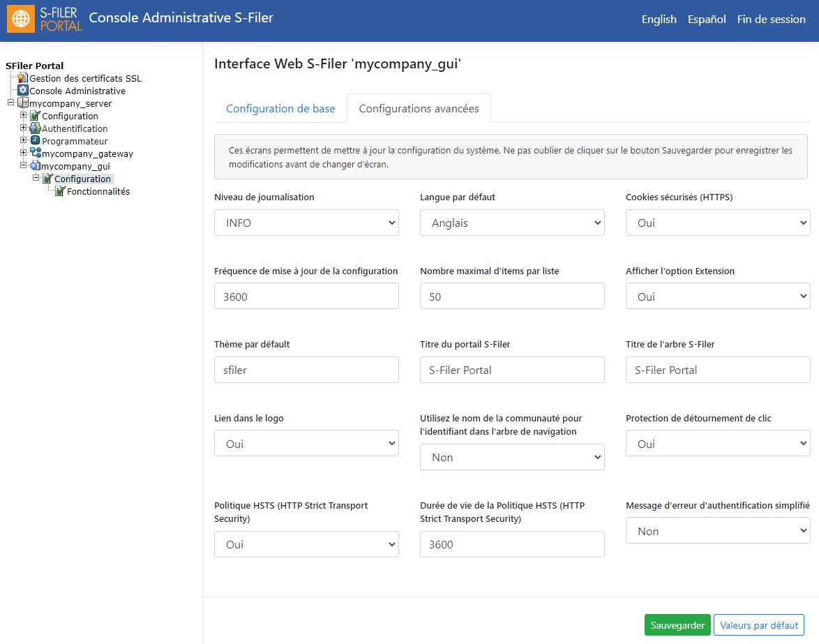819x644 pixels.
Task: Click the Sauvegarder button
Action: [677, 625]
